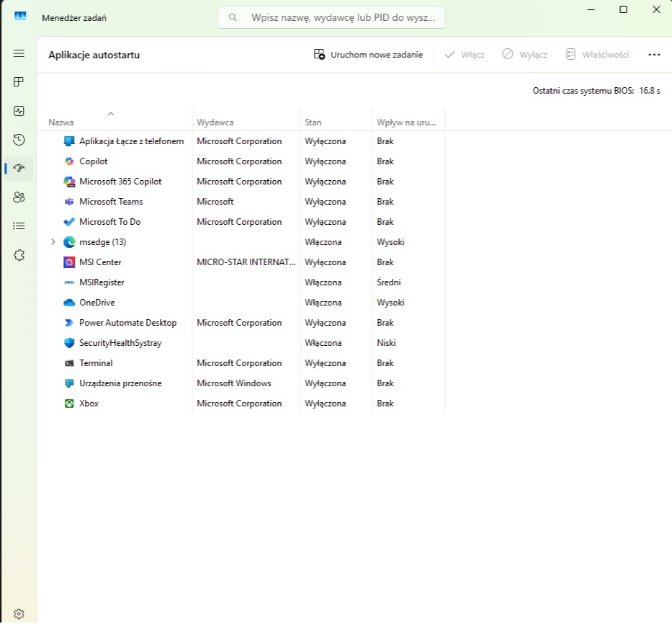Go to the Processes page icon

19,82
